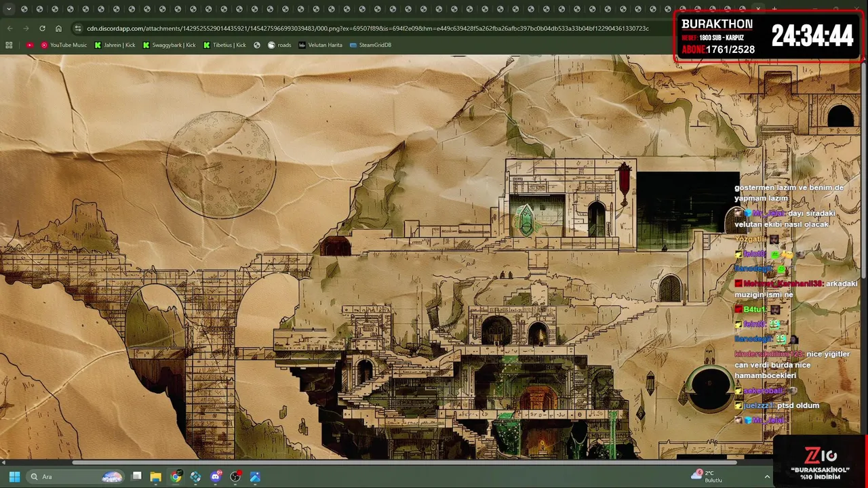Open the Windows Start menu

[x=14, y=476]
